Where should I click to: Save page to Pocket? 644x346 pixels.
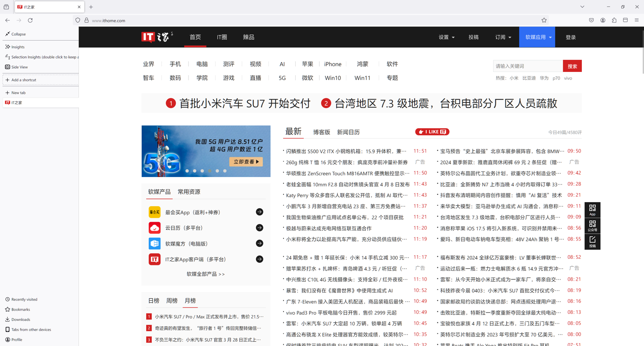(x=591, y=20)
